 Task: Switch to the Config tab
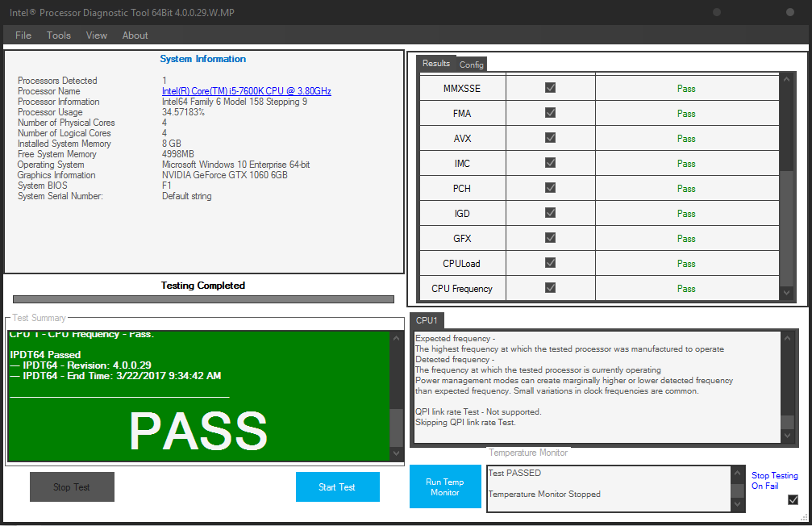click(x=471, y=65)
